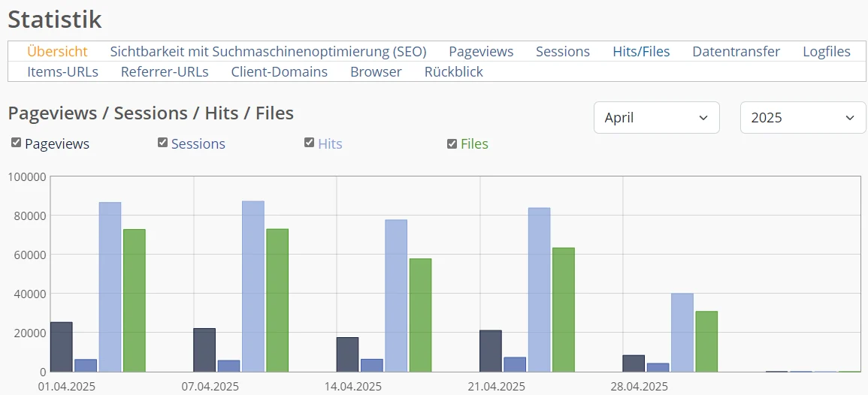The height and width of the screenshot is (395, 868).
Task: Click the Sessions bar for 01.04.2025
Action: click(x=86, y=366)
